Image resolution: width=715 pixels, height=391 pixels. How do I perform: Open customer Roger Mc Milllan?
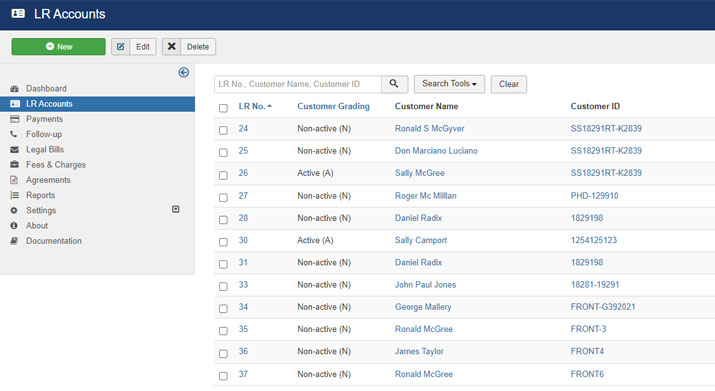click(x=425, y=196)
